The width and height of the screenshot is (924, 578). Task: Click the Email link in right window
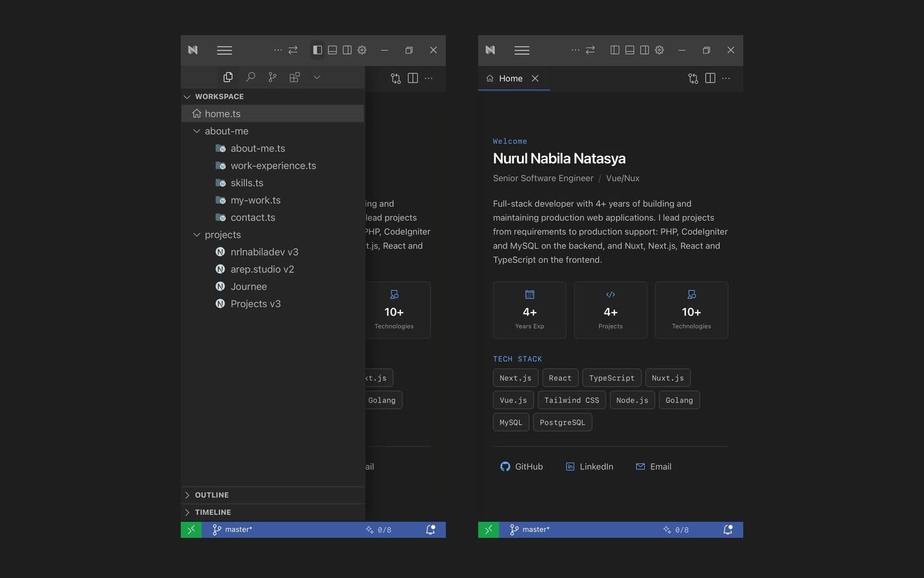tap(653, 466)
